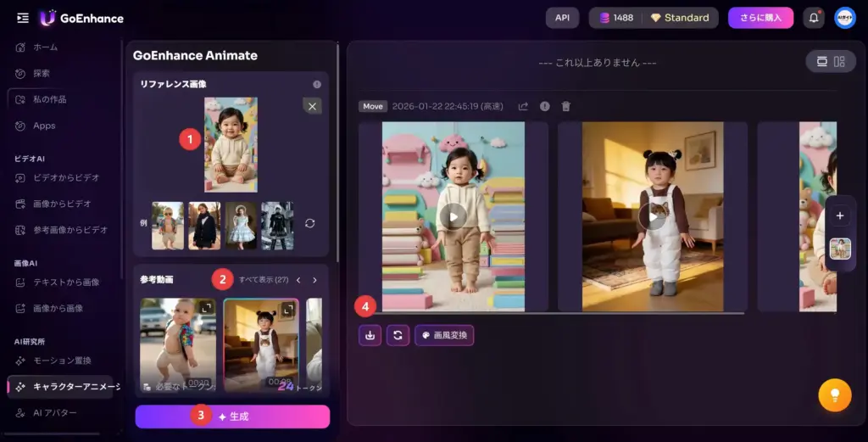This screenshot has height=442, width=868.
Task: Click the plus button on right panel
Action: 840,215
